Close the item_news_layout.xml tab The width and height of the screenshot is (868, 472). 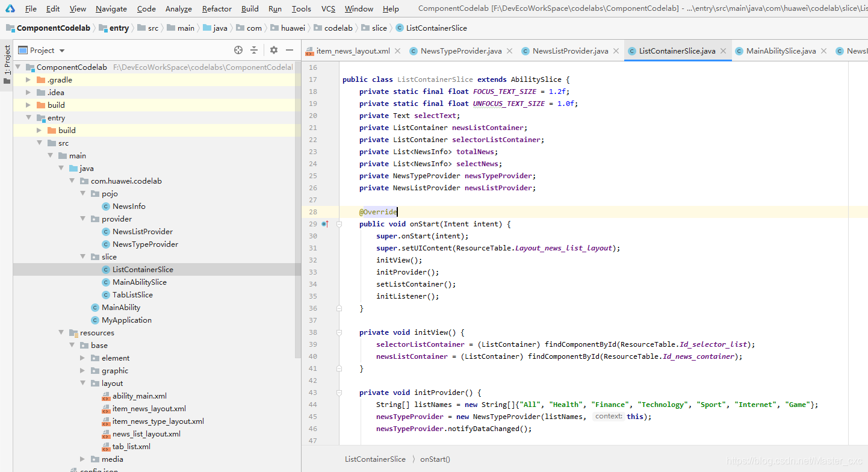397,51
